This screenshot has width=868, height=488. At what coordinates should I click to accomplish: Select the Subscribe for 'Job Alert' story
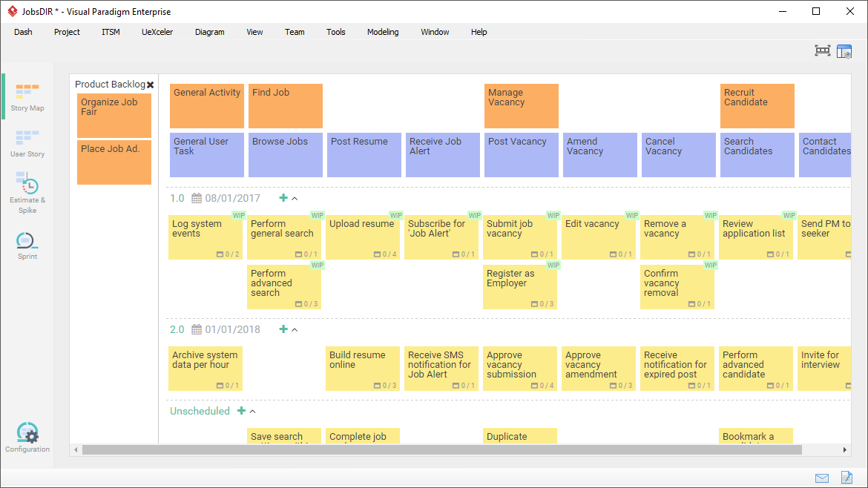click(x=441, y=237)
